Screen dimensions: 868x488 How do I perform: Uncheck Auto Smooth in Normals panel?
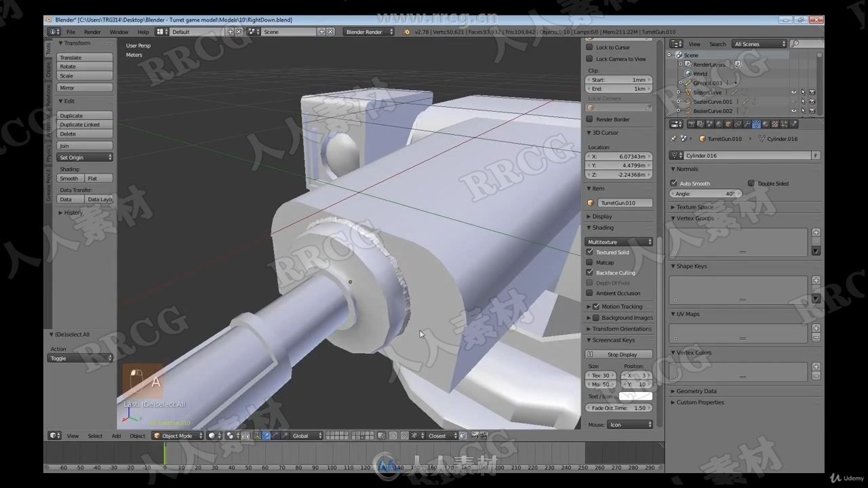coord(673,184)
